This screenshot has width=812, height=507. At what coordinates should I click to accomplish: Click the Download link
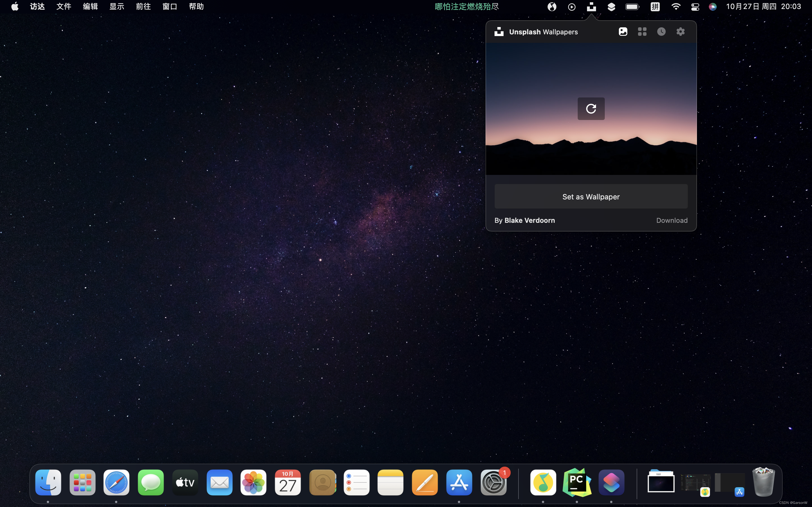tap(672, 220)
